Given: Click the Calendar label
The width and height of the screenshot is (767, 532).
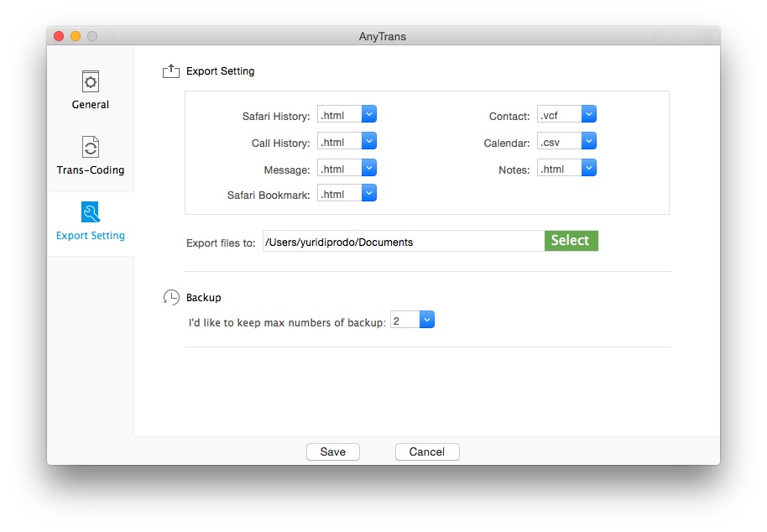Looking at the screenshot, I should tap(507, 143).
